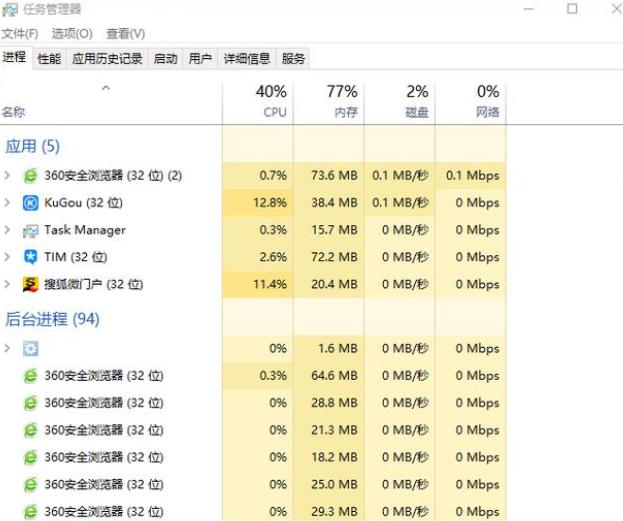Select the TIM (32 位) process name
Screen dimensions: 623x521
pos(75,257)
